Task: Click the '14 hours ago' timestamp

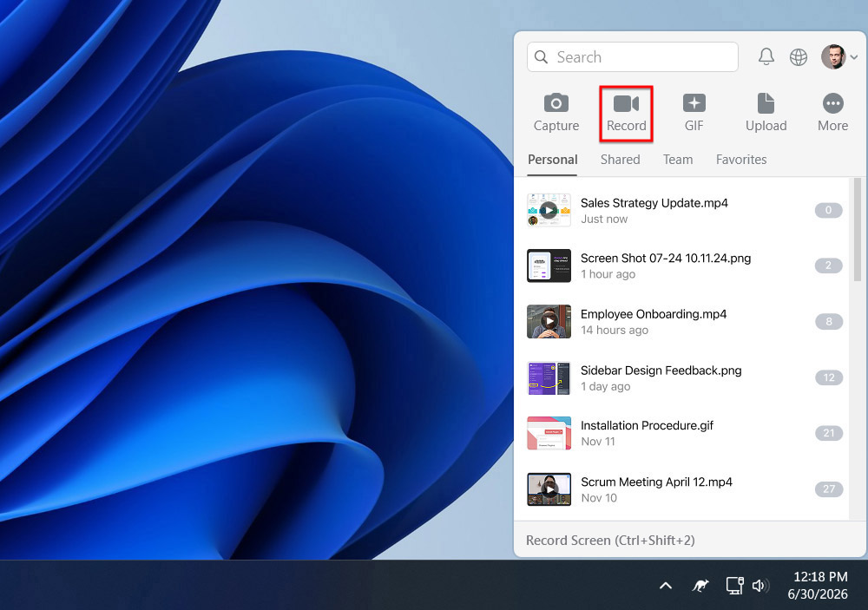Action: pyautogui.click(x=615, y=331)
